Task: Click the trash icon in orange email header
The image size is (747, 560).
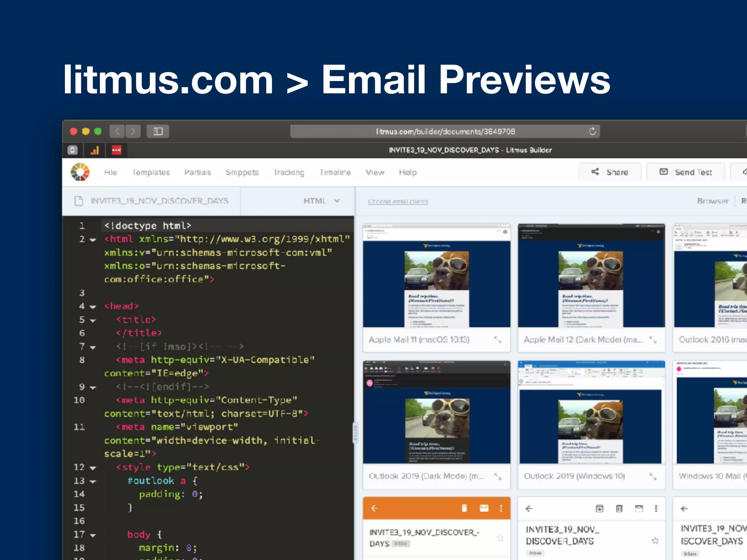Action: pyautogui.click(x=464, y=508)
